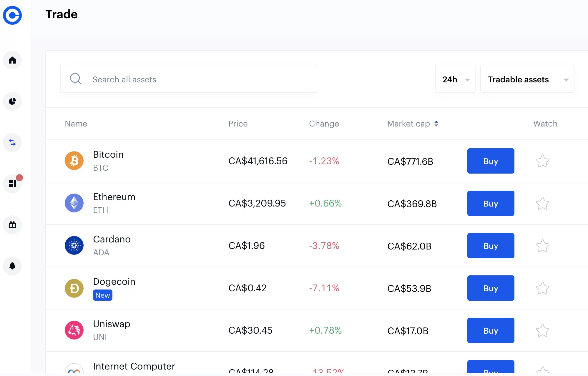Open the Rewards gift icon
The width and height of the screenshot is (588, 376).
click(x=12, y=225)
